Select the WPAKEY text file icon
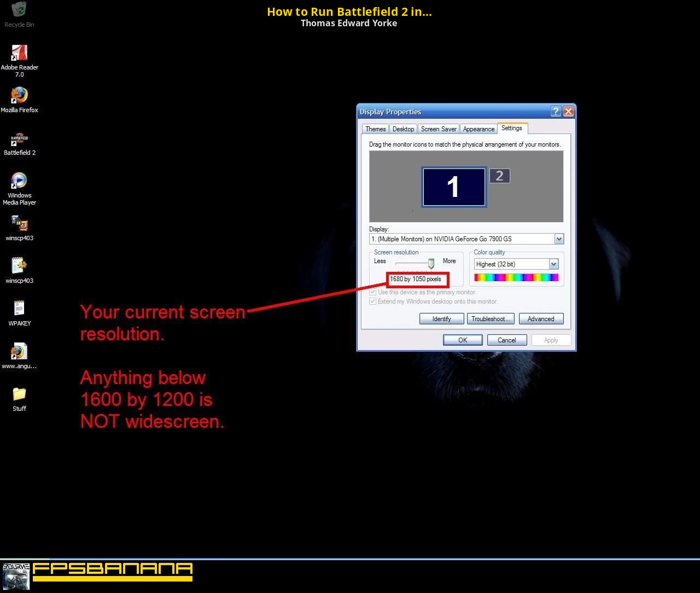 [x=19, y=309]
